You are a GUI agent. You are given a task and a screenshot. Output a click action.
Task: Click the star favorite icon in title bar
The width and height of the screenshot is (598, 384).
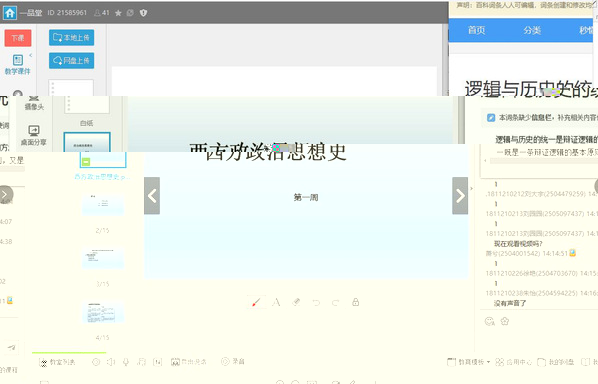click(118, 13)
